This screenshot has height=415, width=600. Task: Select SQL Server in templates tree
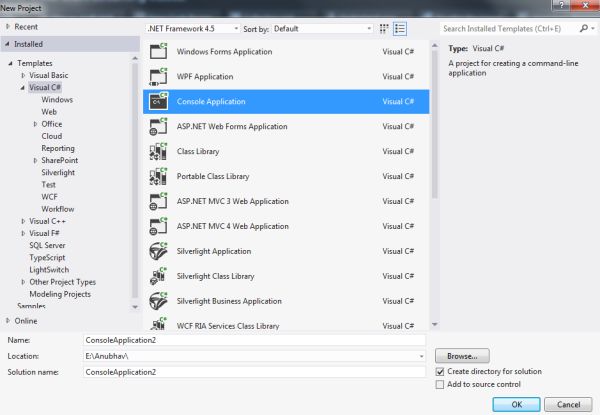(47, 246)
